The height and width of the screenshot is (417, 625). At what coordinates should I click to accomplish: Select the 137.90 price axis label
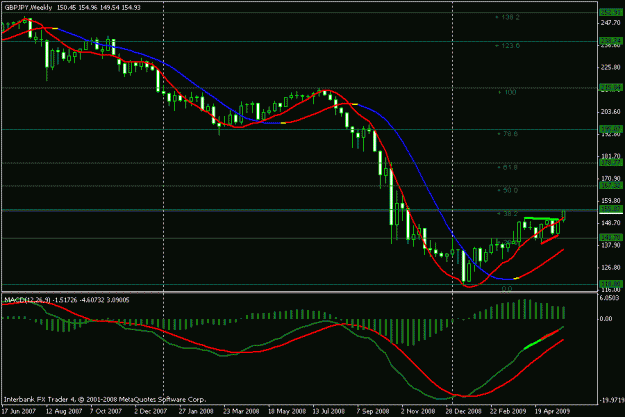coord(611,245)
